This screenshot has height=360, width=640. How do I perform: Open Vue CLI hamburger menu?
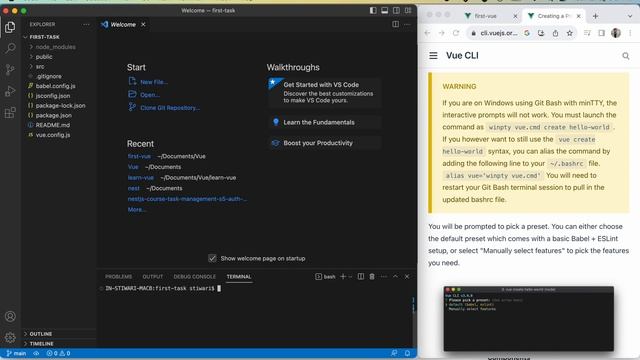433,56
